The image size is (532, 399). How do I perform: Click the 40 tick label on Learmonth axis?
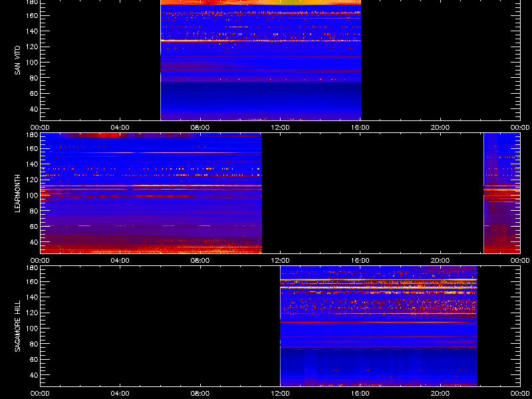coord(35,242)
